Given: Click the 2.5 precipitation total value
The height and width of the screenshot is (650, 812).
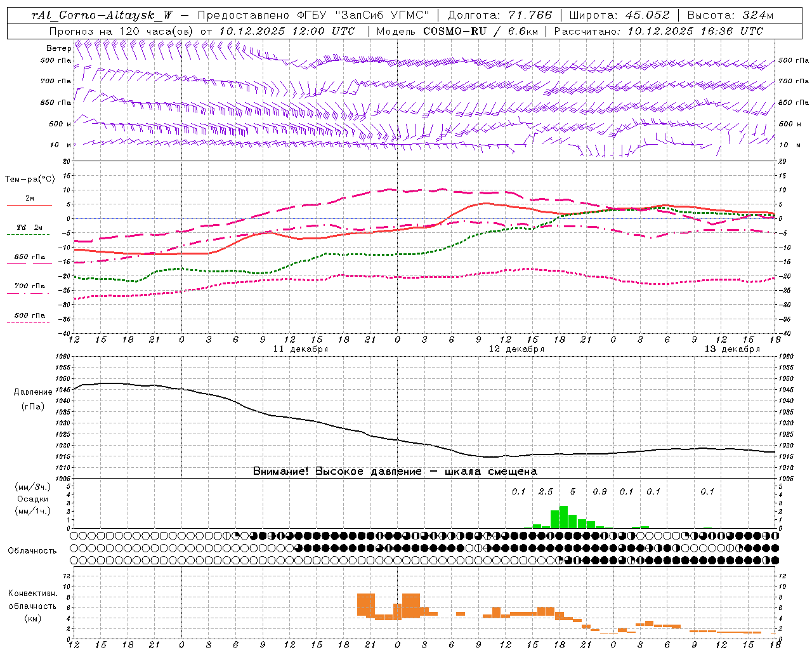Looking at the screenshot, I should [x=546, y=492].
